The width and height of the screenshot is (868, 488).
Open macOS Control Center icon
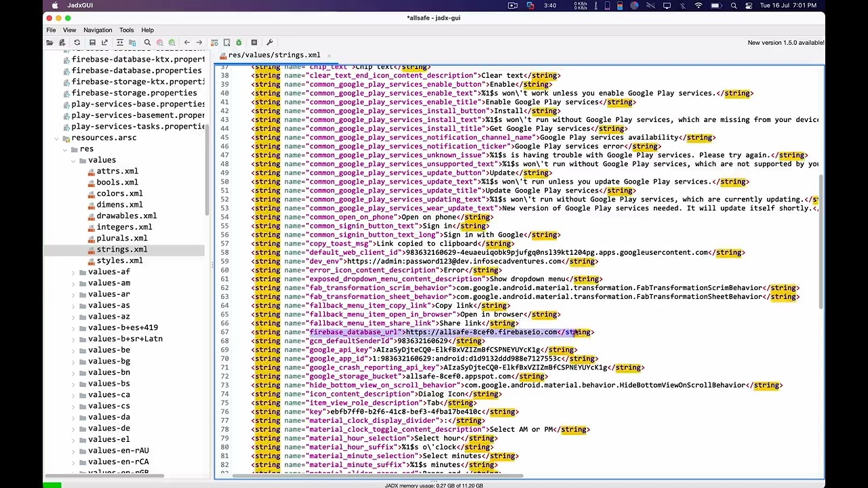point(750,5)
